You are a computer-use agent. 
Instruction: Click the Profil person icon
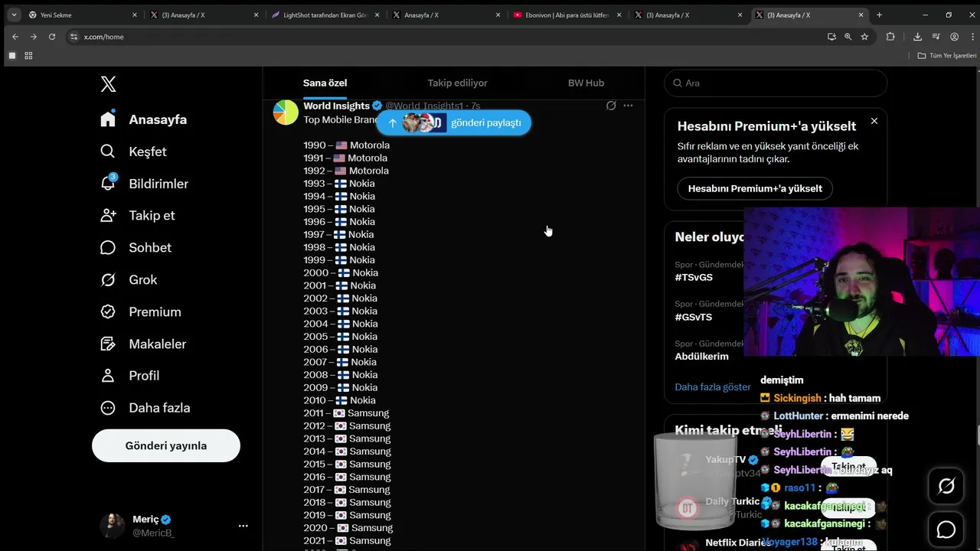click(x=108, y=376)
